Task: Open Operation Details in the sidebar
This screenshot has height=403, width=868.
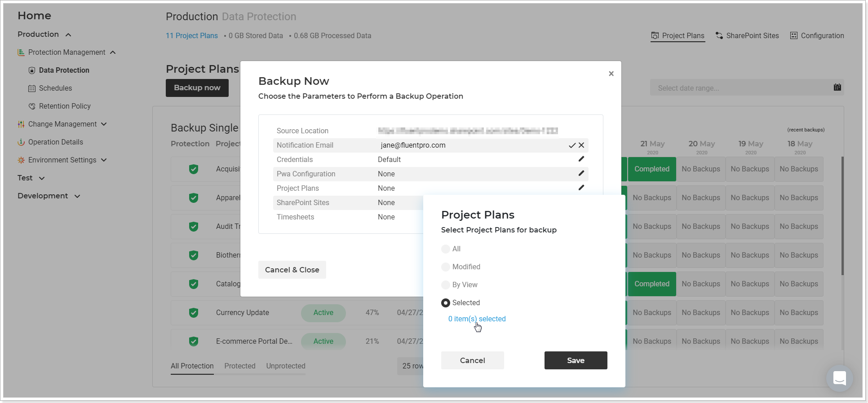Action: [x=56, y=142]
